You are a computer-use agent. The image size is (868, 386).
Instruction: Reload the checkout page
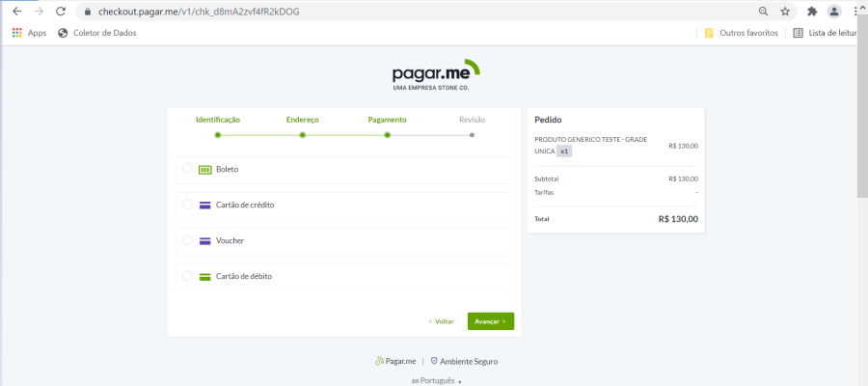point(61,11)
